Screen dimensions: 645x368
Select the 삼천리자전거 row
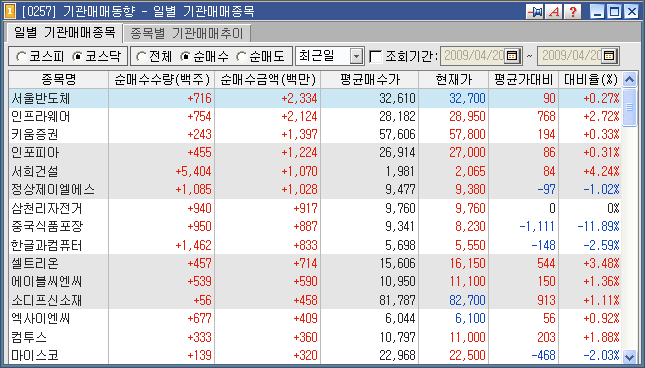(x=315, y=208)
